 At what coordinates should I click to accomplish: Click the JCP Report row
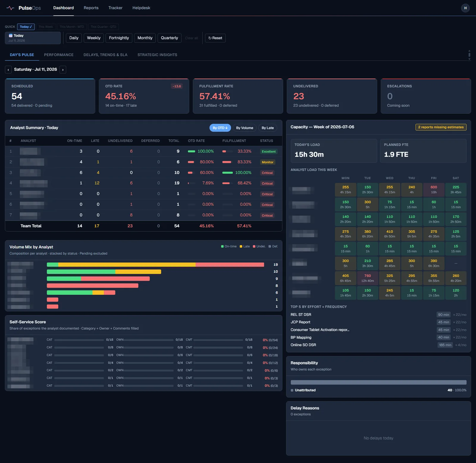pos(378,322)
